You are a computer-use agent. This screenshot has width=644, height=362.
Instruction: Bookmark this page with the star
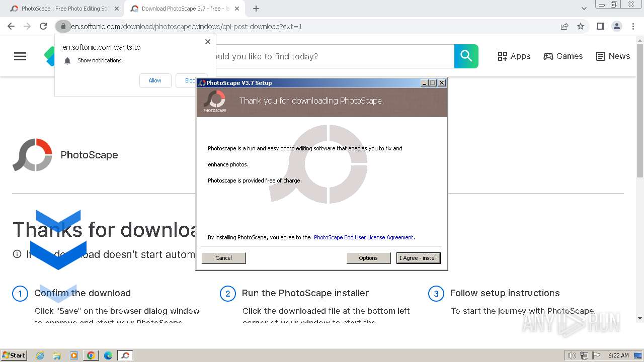click(x=581, y=26)
